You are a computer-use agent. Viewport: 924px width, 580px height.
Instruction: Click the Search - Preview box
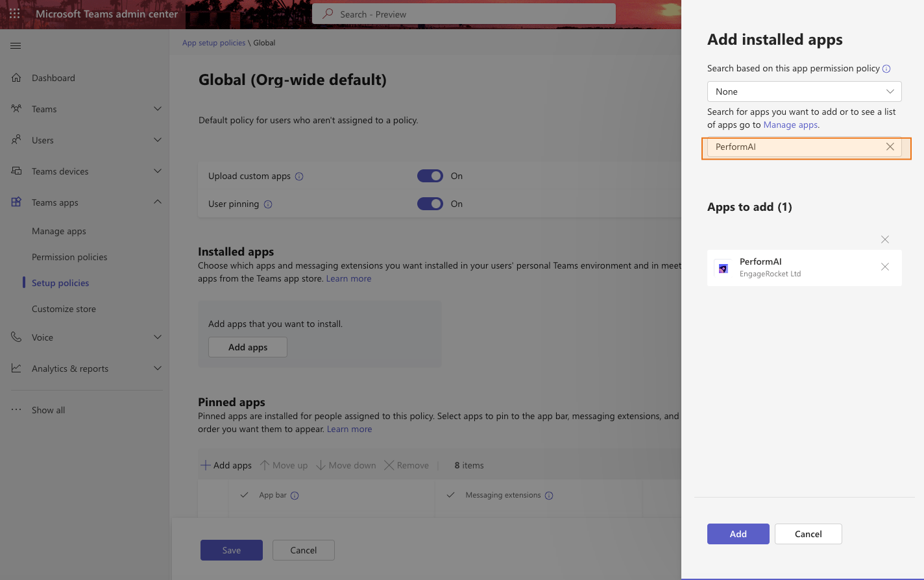[x=464, y=14]
